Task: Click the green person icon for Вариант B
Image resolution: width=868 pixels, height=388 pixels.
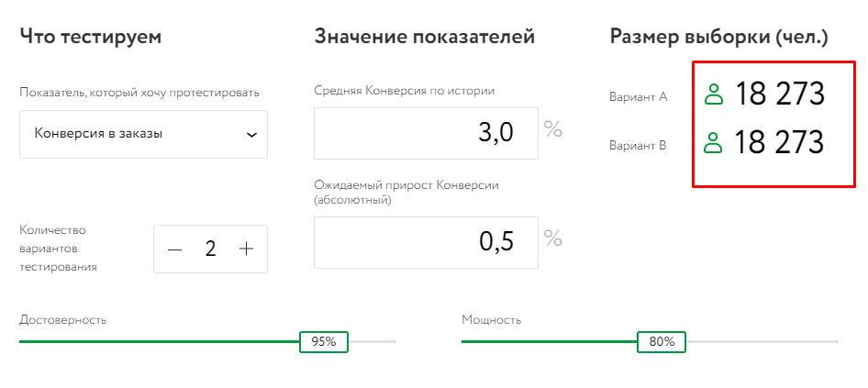Action: coord(714,143)
